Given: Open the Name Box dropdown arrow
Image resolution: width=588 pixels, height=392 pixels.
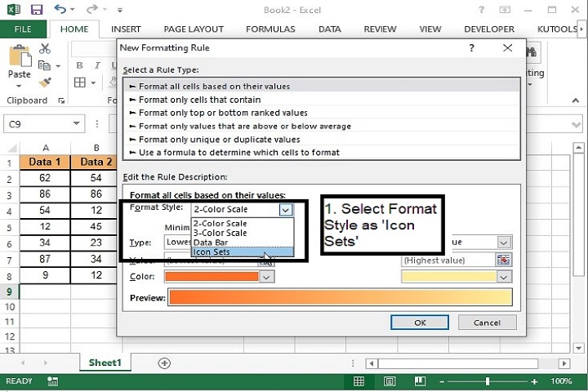Looking at the screenshot, I should tap(76, 123).
